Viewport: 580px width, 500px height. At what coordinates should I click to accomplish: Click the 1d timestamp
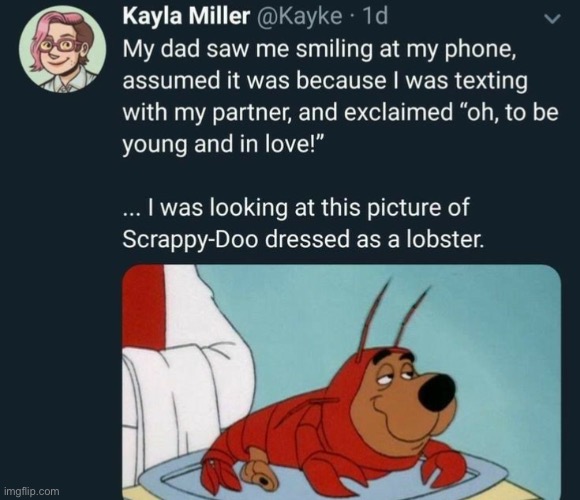(376, 16)
